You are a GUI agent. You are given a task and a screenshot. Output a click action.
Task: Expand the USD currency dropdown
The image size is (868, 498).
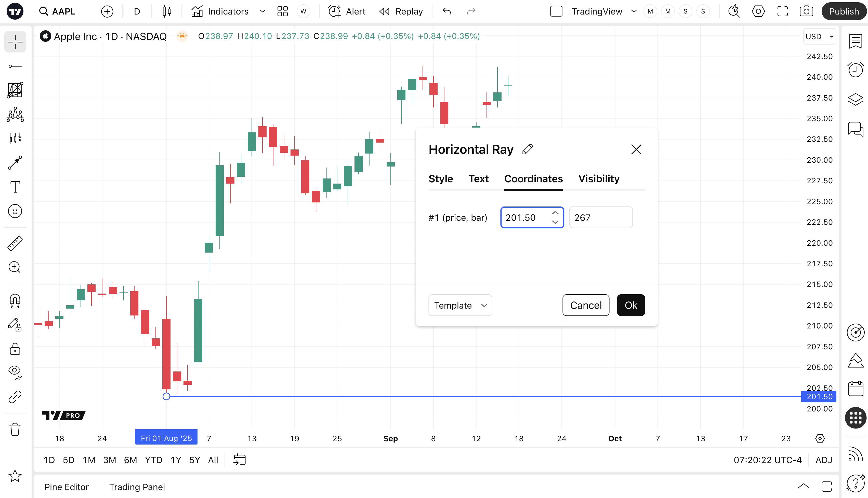819,37
